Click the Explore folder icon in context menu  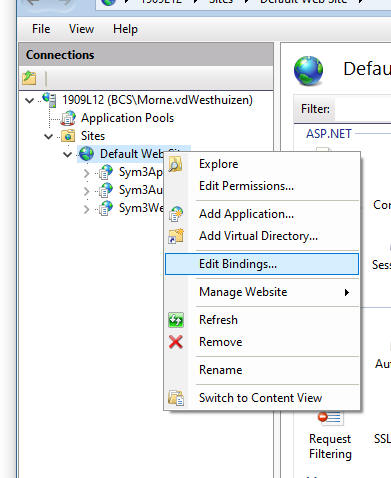click(x=175, y=164)
